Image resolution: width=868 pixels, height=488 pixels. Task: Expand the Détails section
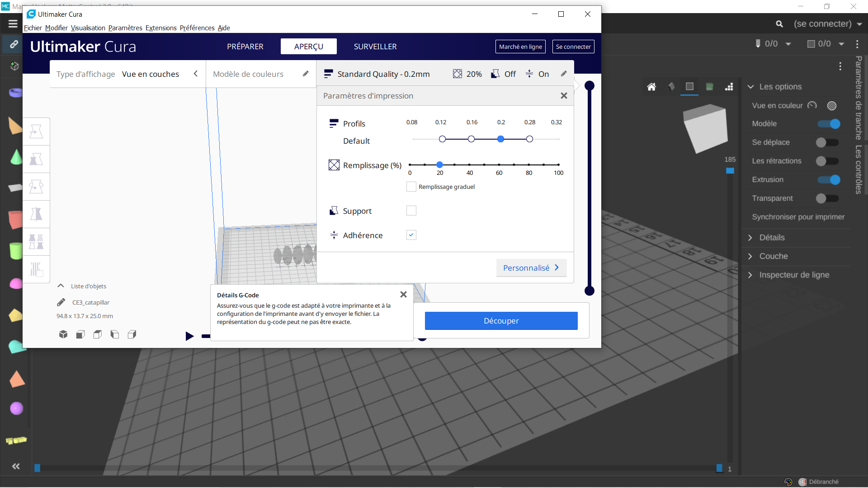pos(772,238)
